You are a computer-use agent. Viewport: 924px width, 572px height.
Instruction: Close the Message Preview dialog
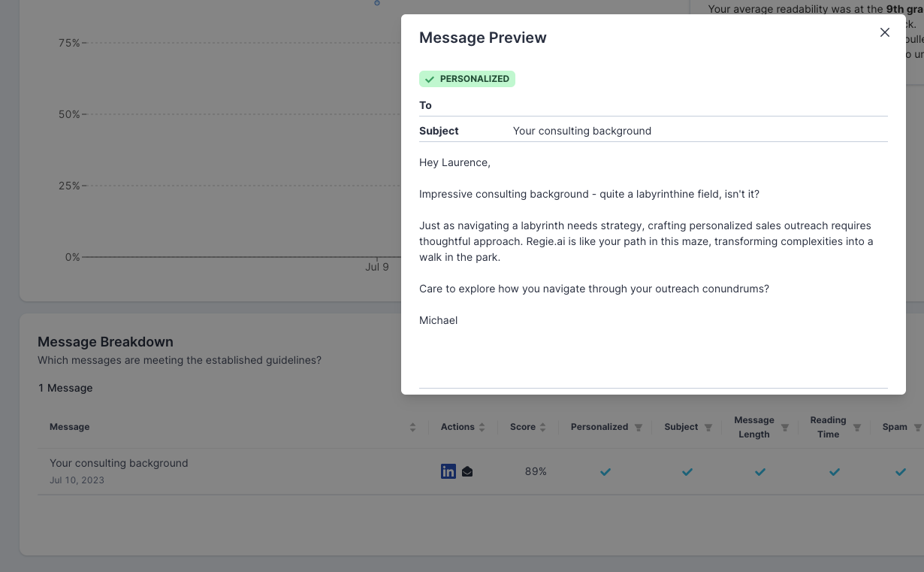(885, 32)
